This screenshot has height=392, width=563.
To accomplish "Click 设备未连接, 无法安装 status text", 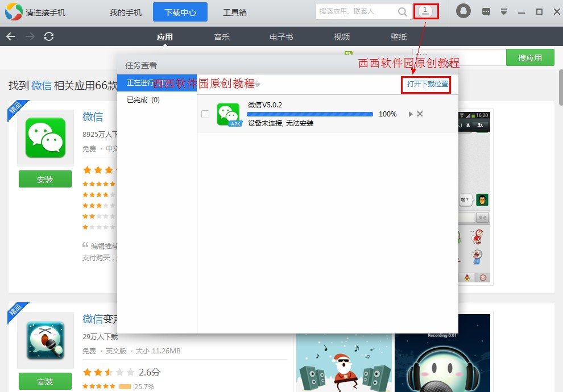I will coord(280,123).
